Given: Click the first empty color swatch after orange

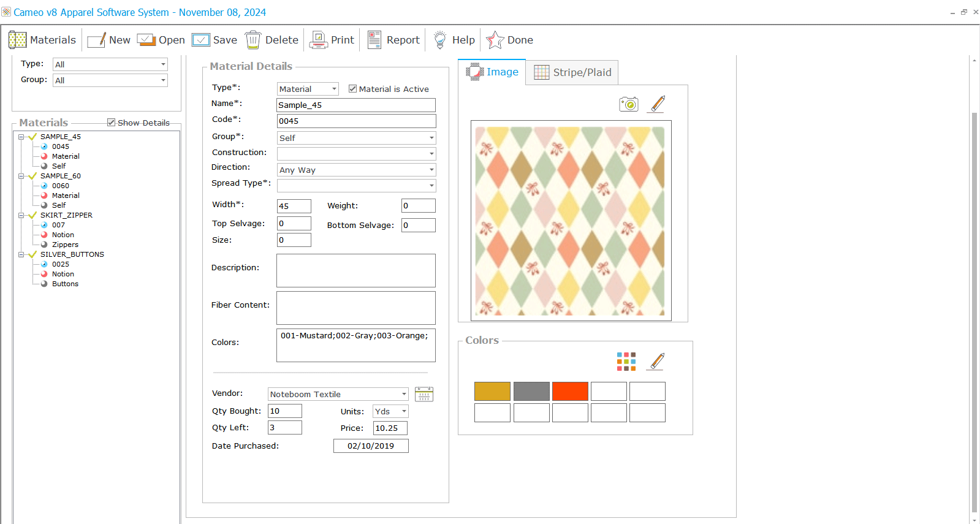Looking at the screenshot, I should [609, 391].
